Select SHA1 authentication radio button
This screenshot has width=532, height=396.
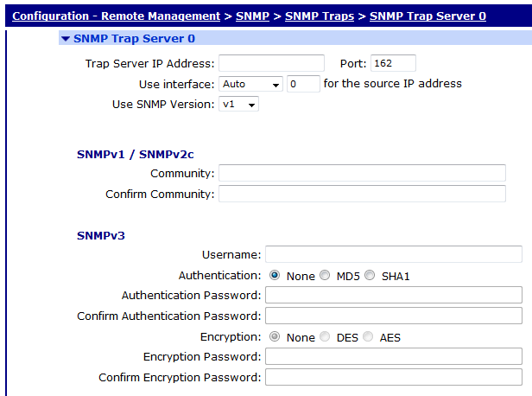tap(370, 276)
